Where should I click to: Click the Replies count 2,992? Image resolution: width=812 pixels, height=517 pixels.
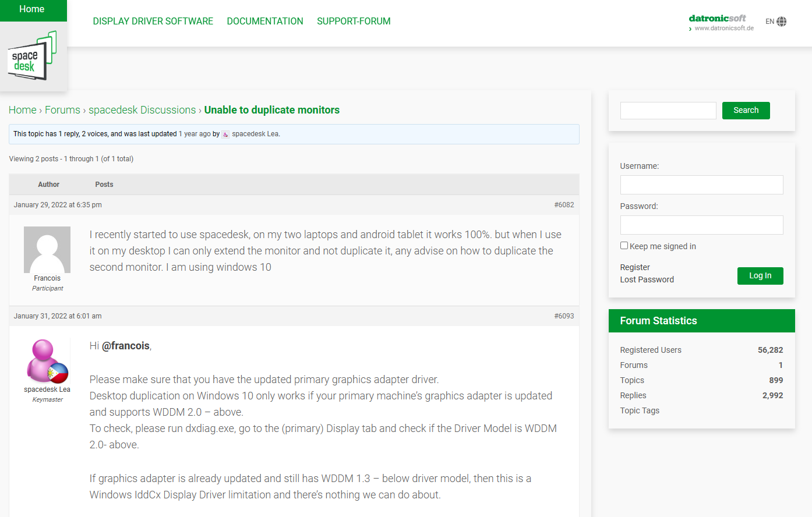772,395
